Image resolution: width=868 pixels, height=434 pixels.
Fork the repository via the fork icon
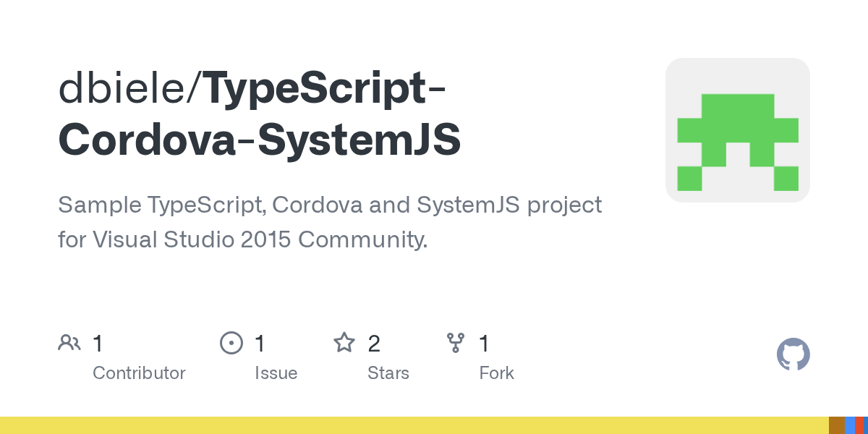coord(456,342)
